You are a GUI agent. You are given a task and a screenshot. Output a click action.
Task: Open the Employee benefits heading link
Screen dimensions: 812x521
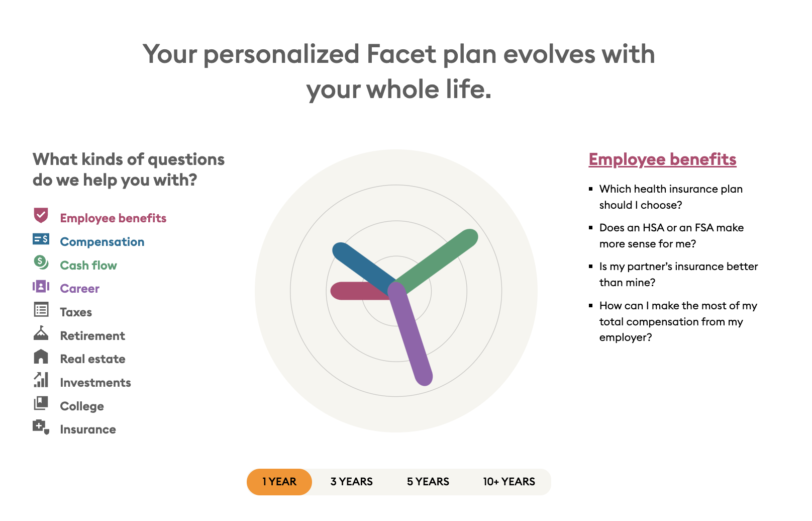point(662,159)
